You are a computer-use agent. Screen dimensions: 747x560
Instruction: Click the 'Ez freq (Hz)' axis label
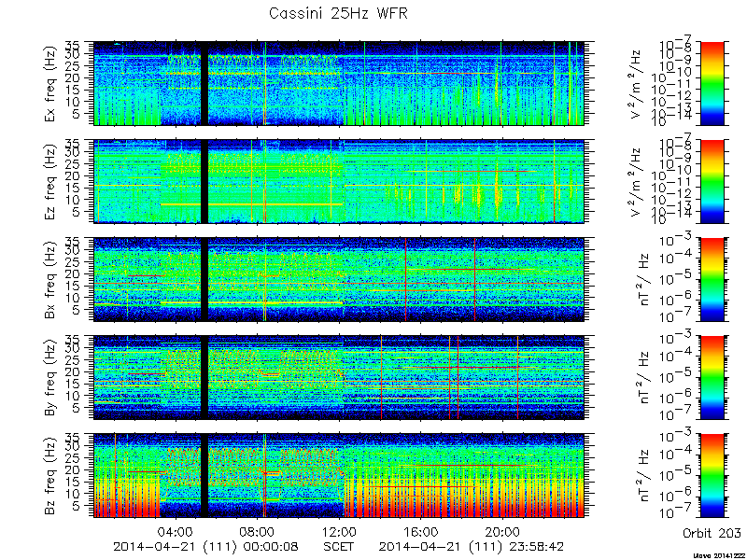pos(51,182)
